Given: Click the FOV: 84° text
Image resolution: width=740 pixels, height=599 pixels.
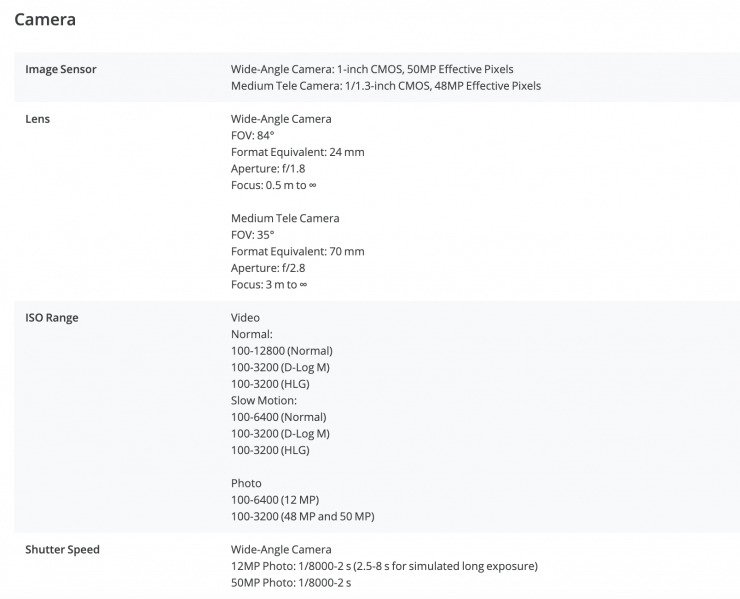Looking at the screenshot, I should pos(252,136).
